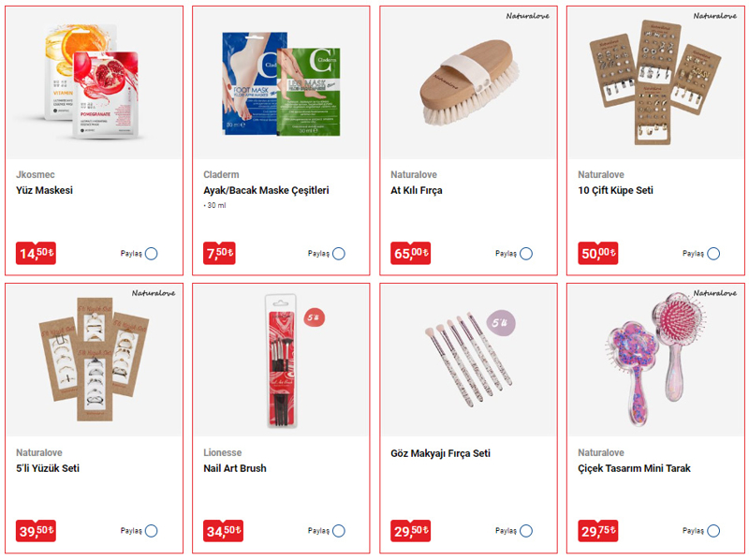Check Paylaş option for At Kılı Fırça
Viewport: 749px width, 560px height.
coord(526,253)
